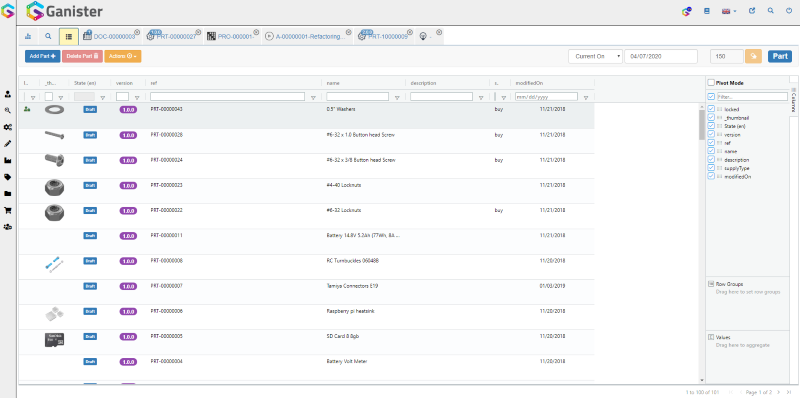
Task: Click the blue Part button
Action: click(x=780, y=56)
